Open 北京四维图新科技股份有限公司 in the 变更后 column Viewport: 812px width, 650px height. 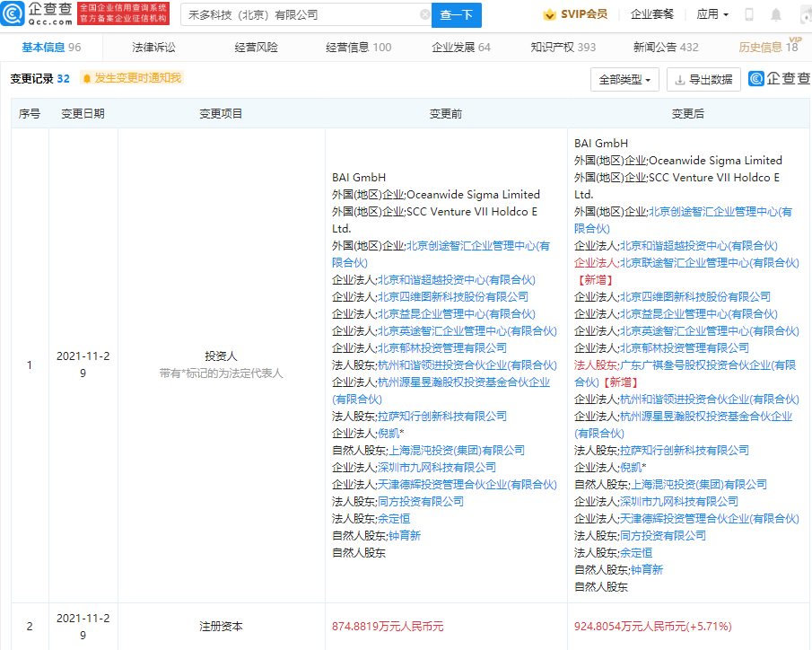[x=695, y=297]
